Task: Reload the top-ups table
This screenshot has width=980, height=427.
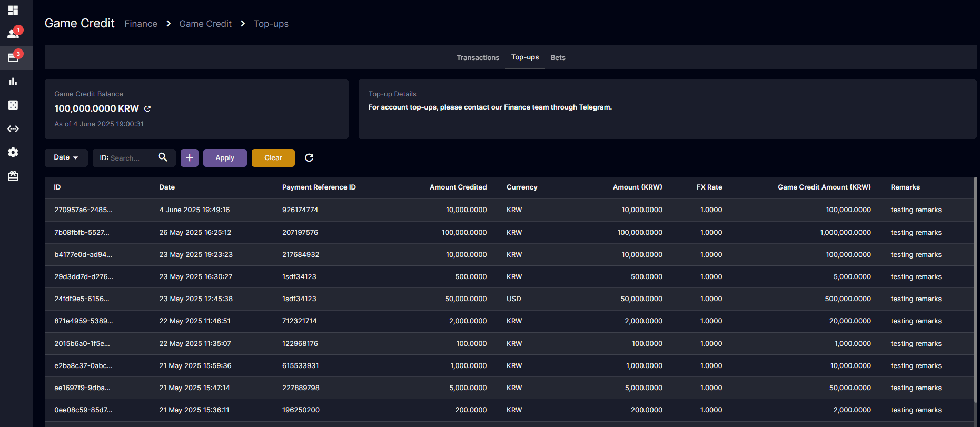Action: click(309, 157)
